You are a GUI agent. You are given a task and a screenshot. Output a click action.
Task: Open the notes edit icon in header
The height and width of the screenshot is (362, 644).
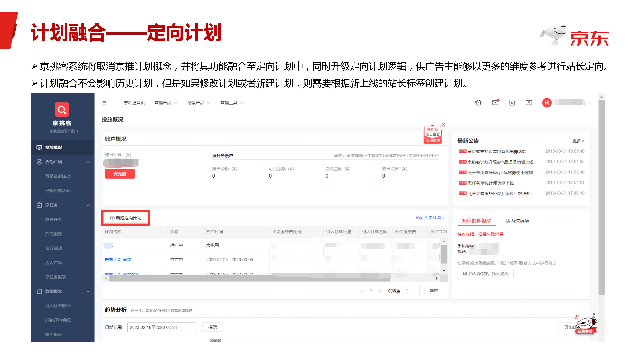coord(512,103)
